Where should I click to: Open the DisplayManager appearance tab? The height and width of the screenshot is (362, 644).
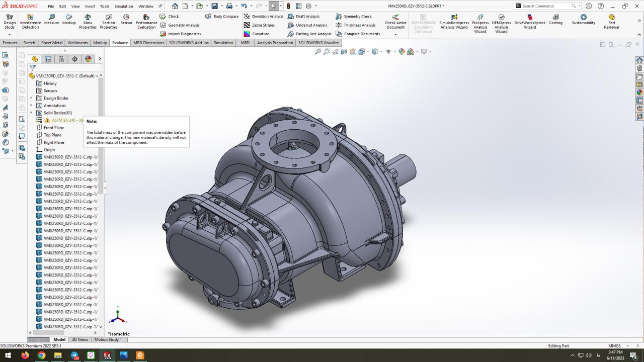pos(89,59)
